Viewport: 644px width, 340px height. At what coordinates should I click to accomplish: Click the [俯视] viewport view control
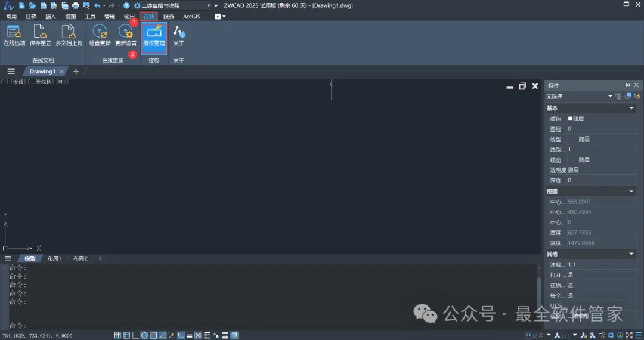pyautogui.click(x=18, y=82)
